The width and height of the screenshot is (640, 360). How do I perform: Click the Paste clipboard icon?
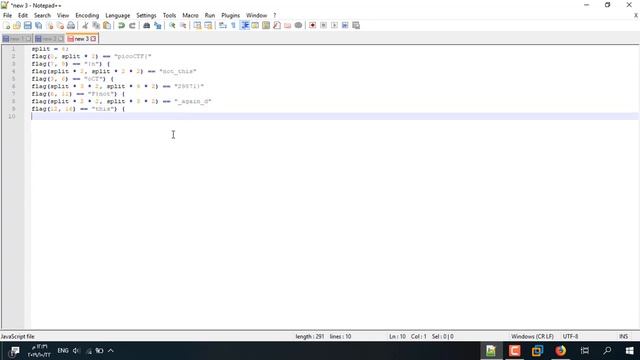[107, 25]
